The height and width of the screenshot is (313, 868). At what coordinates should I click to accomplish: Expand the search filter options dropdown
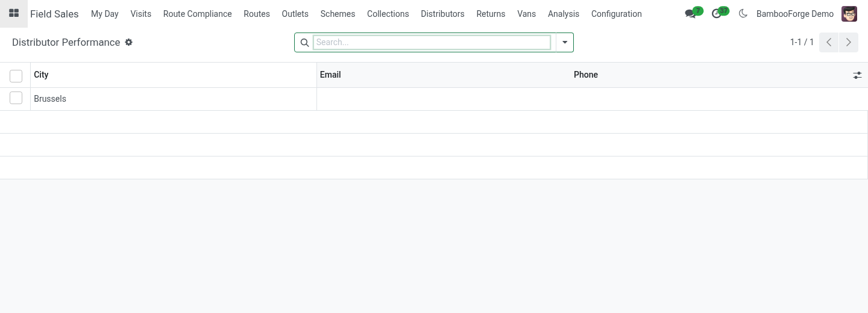click(x=565, y=42)
